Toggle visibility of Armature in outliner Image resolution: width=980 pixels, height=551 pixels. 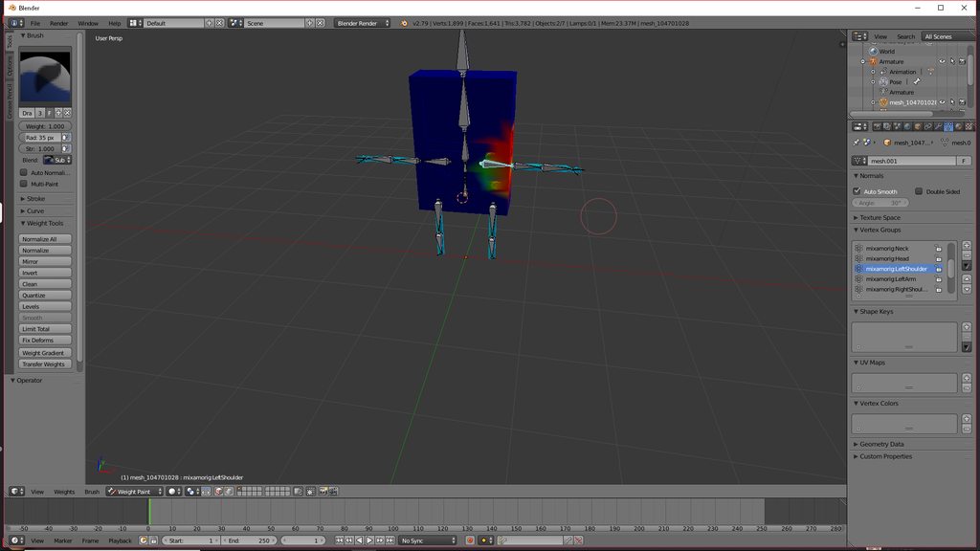pos(942,61)
